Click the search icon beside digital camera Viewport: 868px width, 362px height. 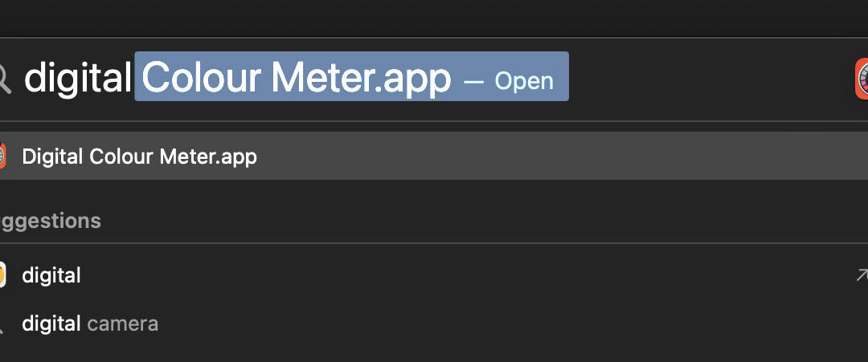pyautogui.click(x=2, y=324)
